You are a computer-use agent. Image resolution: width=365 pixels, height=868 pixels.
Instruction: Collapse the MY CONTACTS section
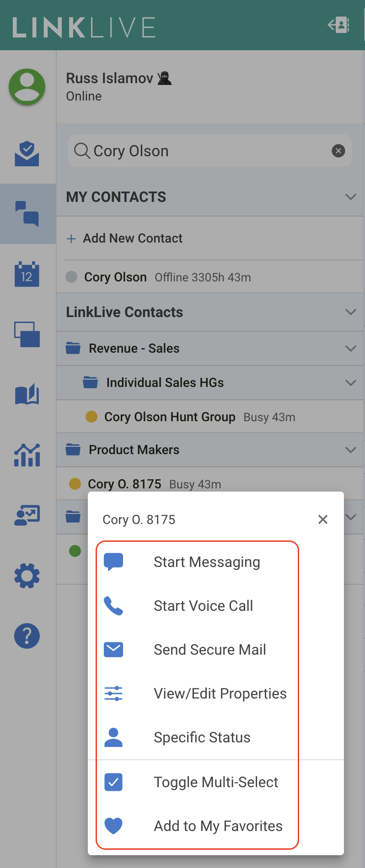point(351,197)
